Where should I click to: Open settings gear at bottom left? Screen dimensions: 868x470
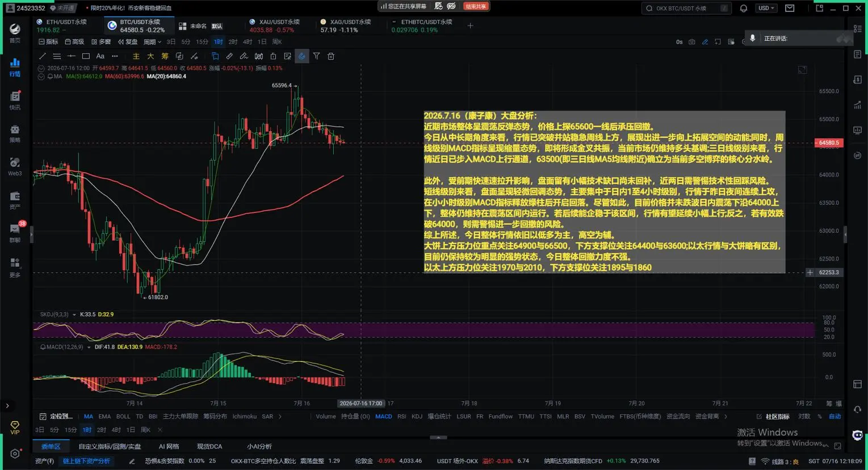tap(15, 454)
